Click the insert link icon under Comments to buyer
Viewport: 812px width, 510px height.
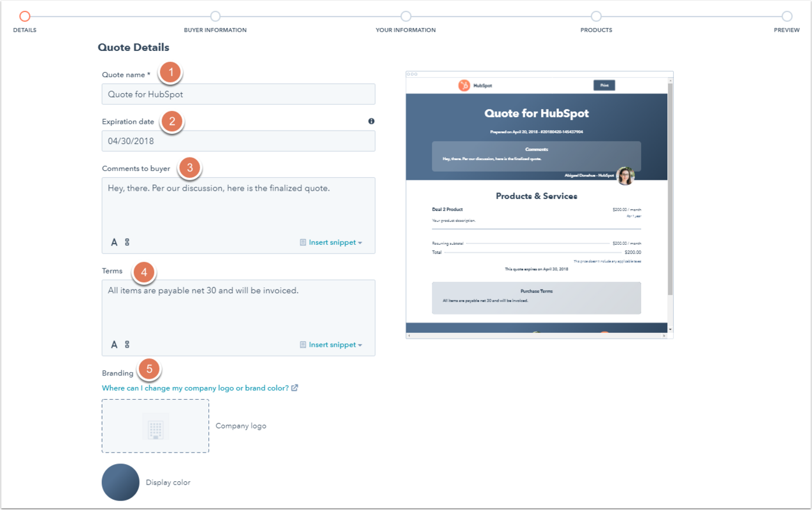[x=126, y=242]
